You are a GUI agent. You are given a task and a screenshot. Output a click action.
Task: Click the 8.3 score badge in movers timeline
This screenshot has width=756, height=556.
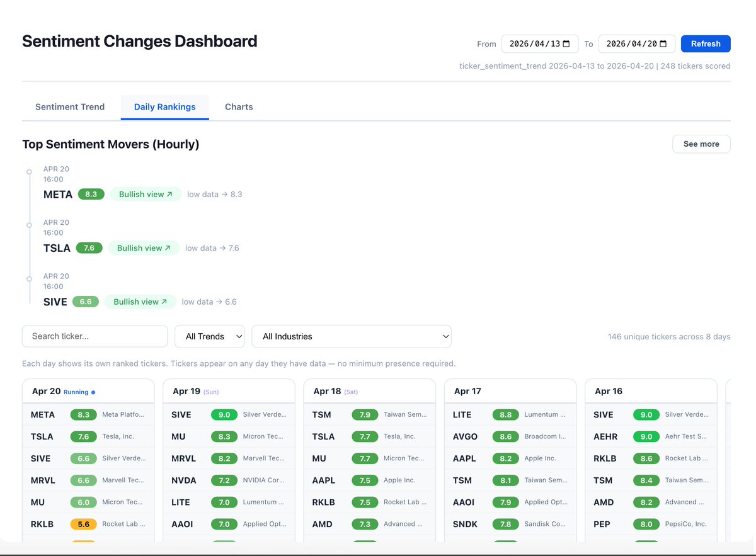91,194
